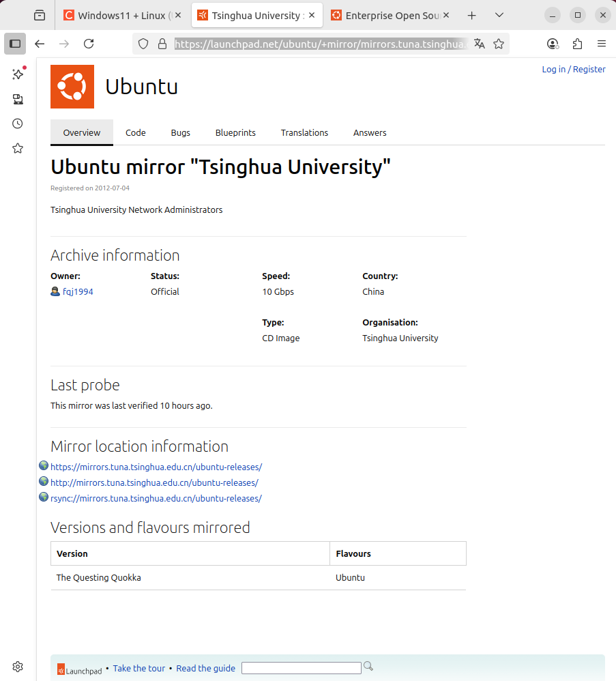Image resolution: width=616 pixels, height=681 pixels.
Task: Click the 10 Gbps speed value
Action: pyautogui.click(x=278, y=291)
